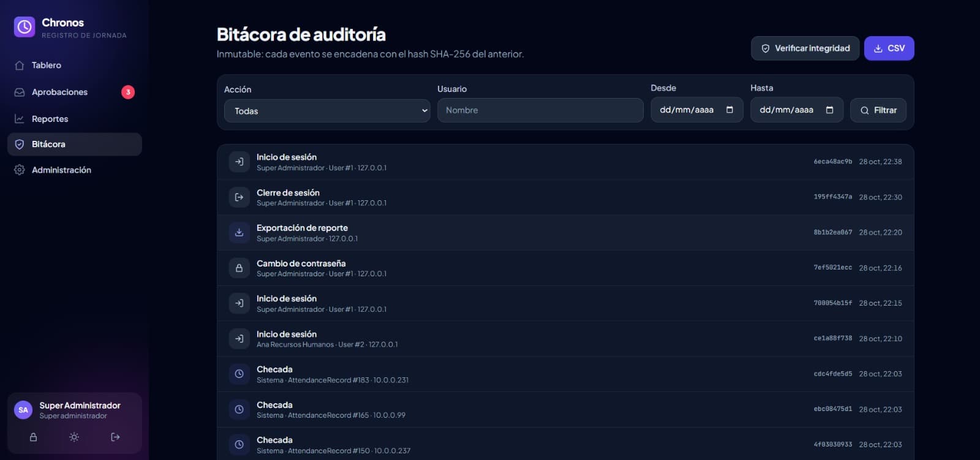Select hash ebc08475d1 text
Screen dimensions: 980x460
point(832,409)
